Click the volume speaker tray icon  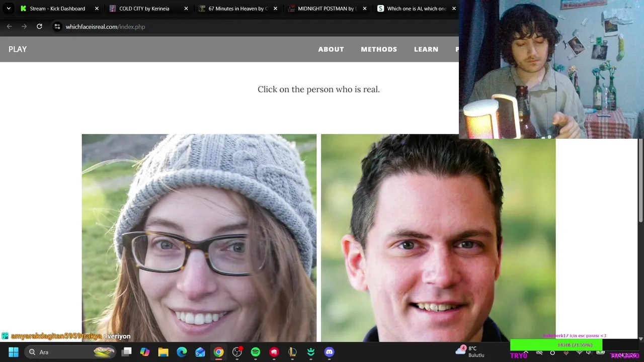point(589,352)
